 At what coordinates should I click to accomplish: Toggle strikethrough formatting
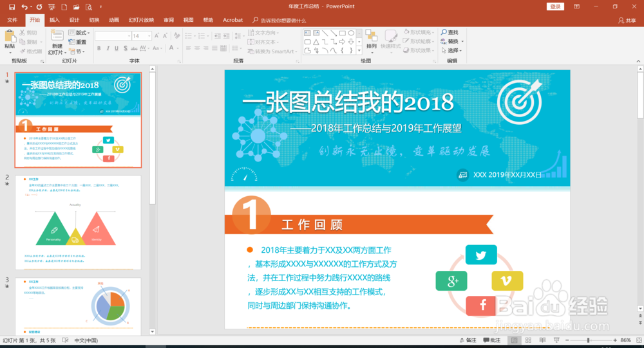coord(134,48)
